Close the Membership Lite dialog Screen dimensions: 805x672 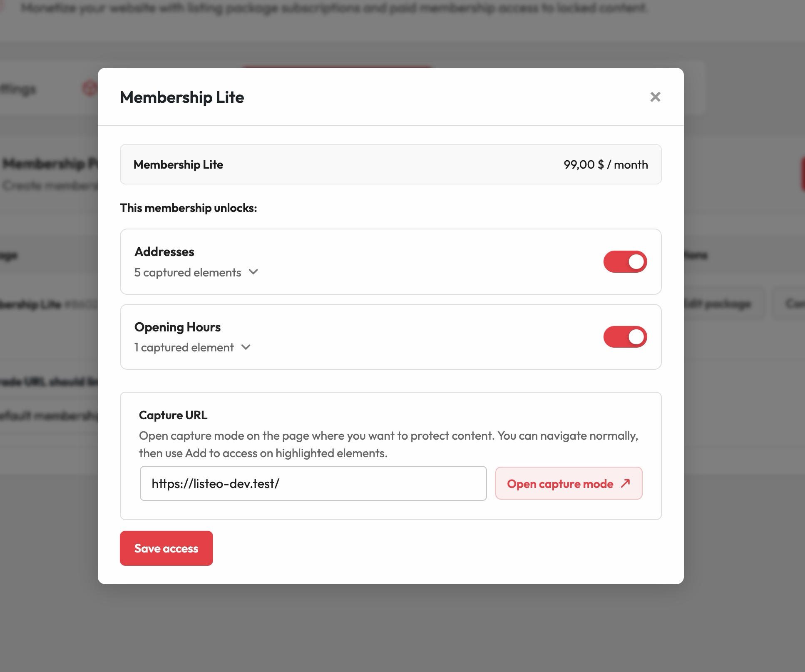655,97
